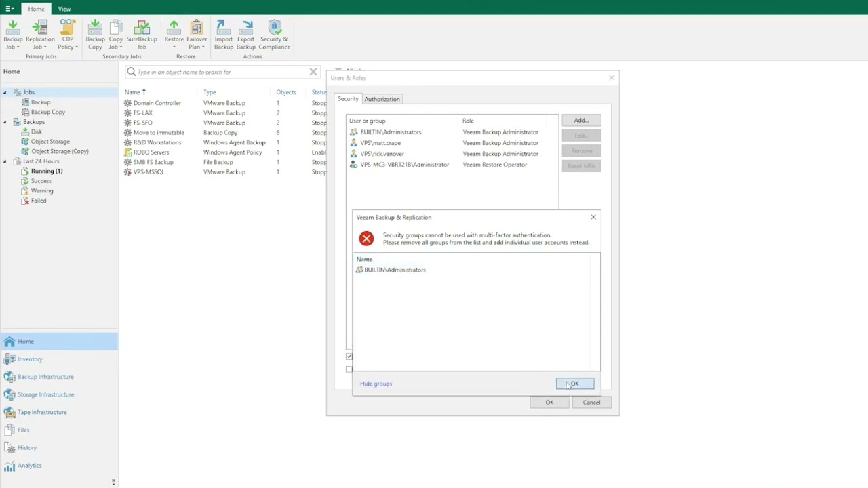Open the Backup Job ribbon button
Screen dimensions: 868x488
13,35
